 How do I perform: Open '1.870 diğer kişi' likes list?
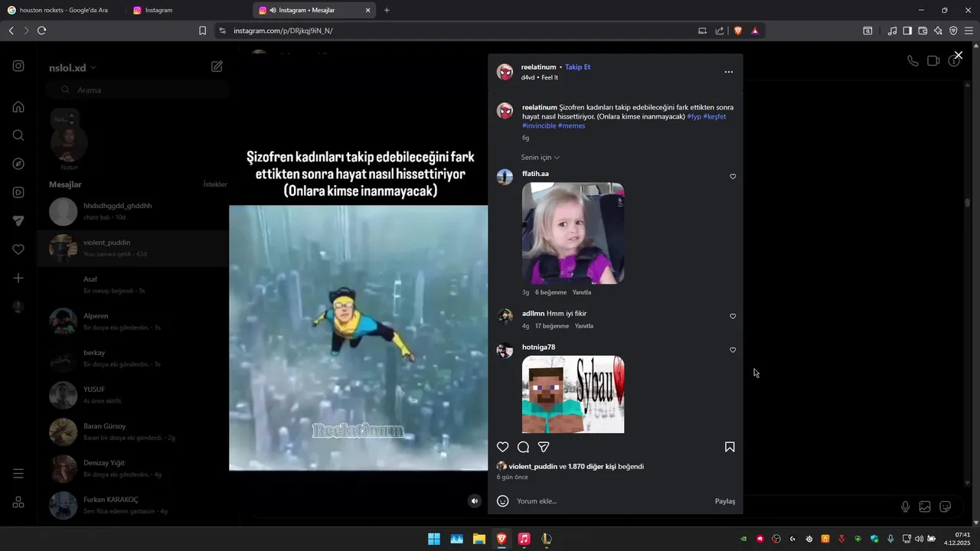[592, 467]
